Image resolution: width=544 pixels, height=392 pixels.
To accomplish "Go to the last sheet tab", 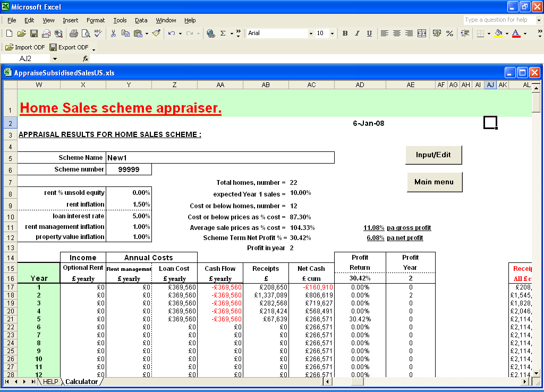I will coord(33,381).
